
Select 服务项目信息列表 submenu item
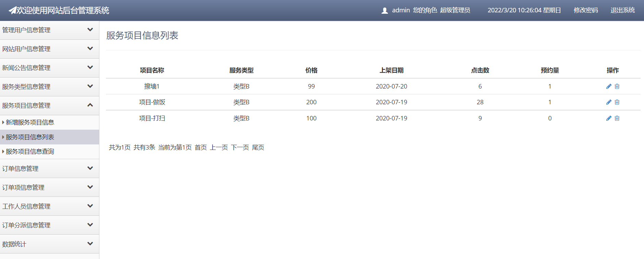[x=30, y=137]
